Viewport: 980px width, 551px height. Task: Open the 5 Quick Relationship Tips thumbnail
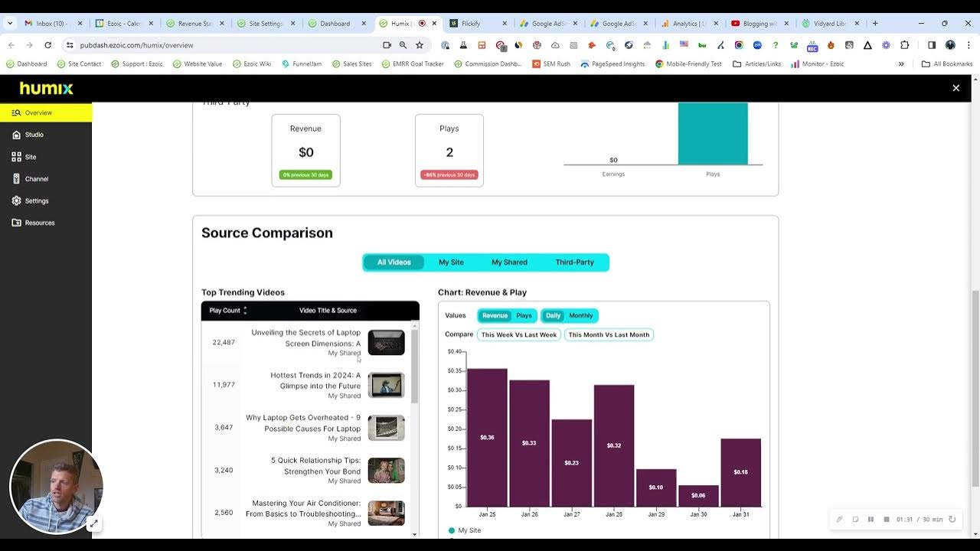tap(386, 471)
